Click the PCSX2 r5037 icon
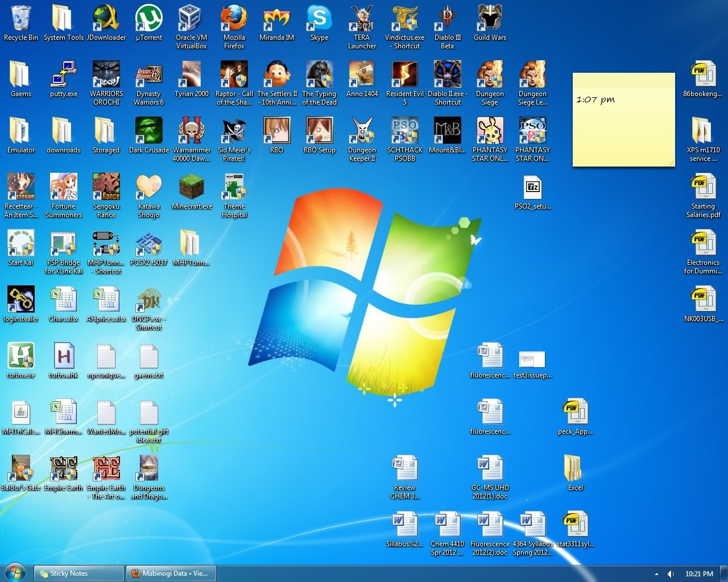 149,243
